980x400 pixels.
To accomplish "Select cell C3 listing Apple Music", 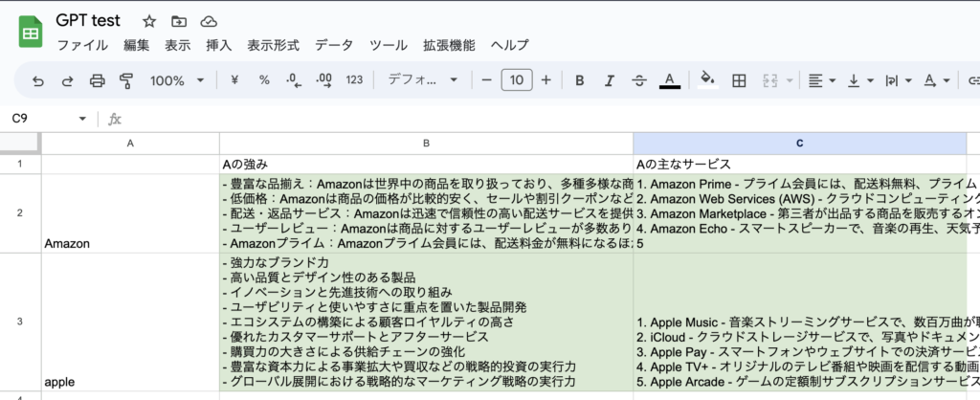I will click(799, 322).
